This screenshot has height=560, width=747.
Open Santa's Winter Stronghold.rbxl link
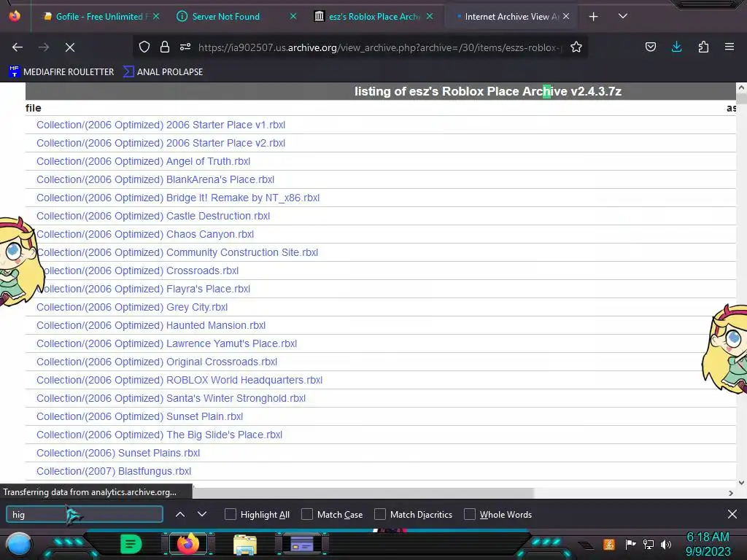(171, 398)
